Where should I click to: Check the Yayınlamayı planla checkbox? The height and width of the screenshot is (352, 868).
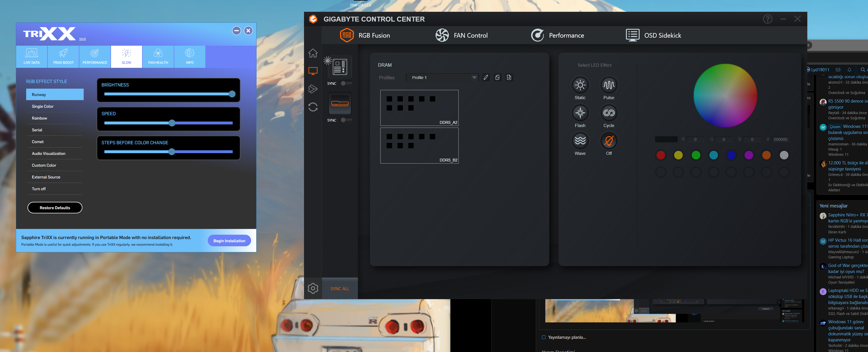tap(543, 337)
